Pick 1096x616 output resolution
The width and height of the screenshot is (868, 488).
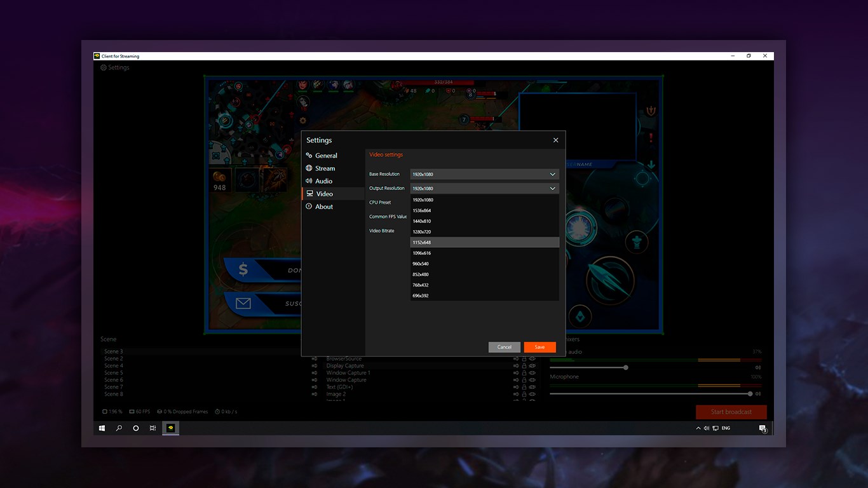(485, 253)
